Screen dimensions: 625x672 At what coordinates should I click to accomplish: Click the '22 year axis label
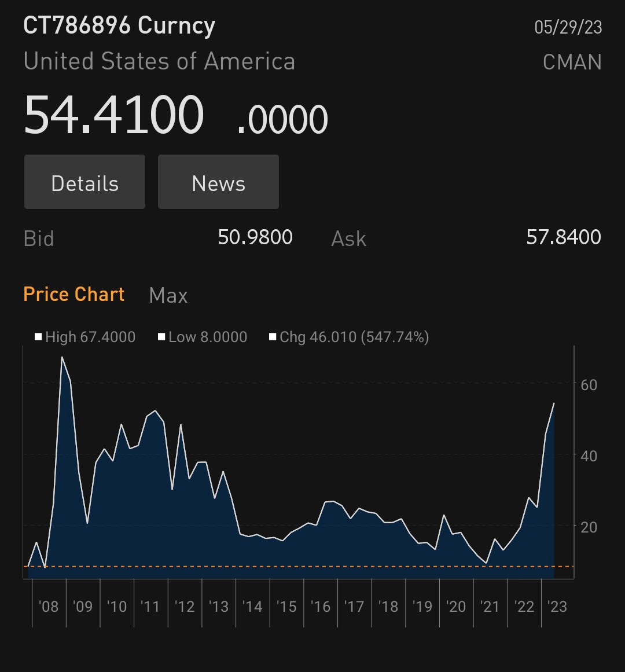click(x=524, y=607)
